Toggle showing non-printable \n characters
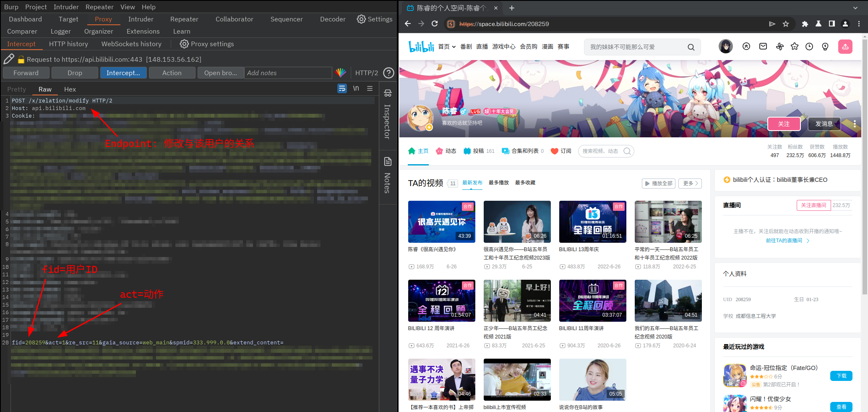The height and width of the screenshot is (412, 868). [356, 89]
